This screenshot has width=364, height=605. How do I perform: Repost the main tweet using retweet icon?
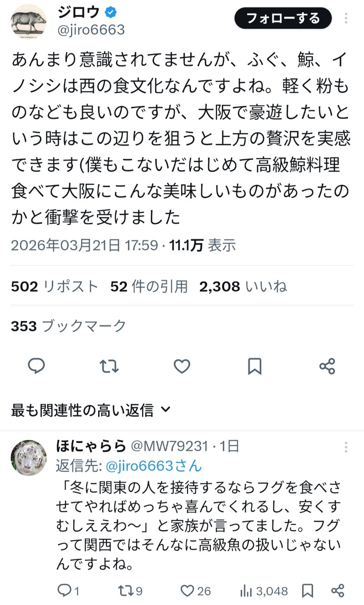(109, 366)
